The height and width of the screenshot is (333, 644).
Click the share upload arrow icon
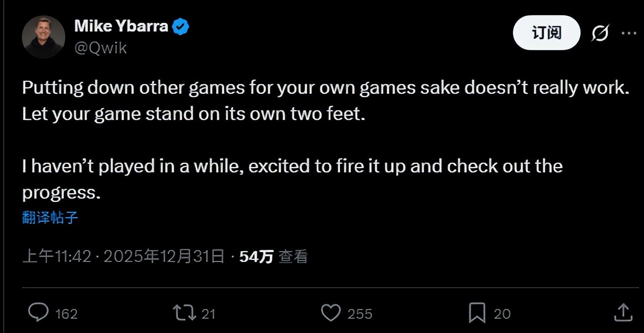[622, 313]
